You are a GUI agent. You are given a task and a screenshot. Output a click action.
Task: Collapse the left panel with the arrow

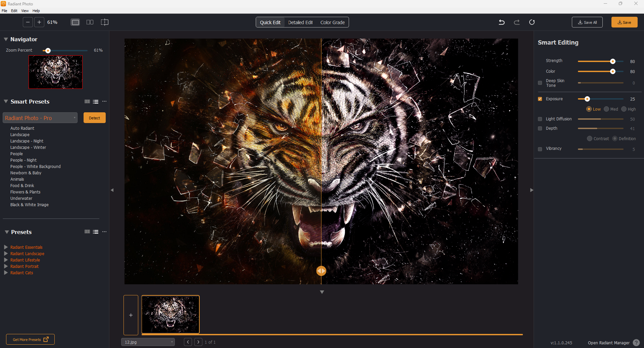(x=112, y=190)
